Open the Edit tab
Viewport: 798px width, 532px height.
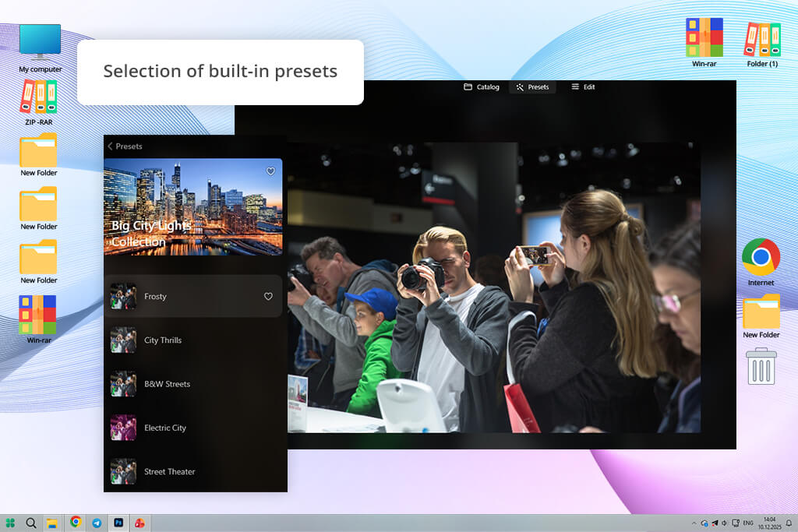[x=583, y=87]
